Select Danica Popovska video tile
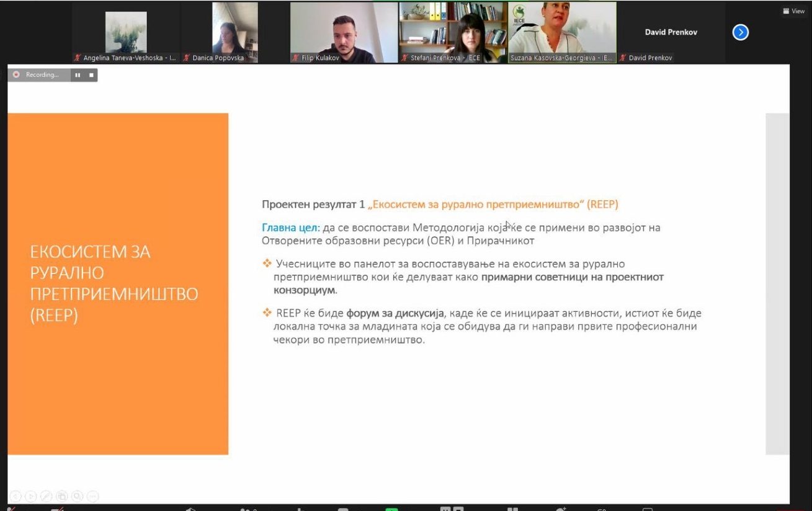The image size is (812, 511). tap(234, 32)
